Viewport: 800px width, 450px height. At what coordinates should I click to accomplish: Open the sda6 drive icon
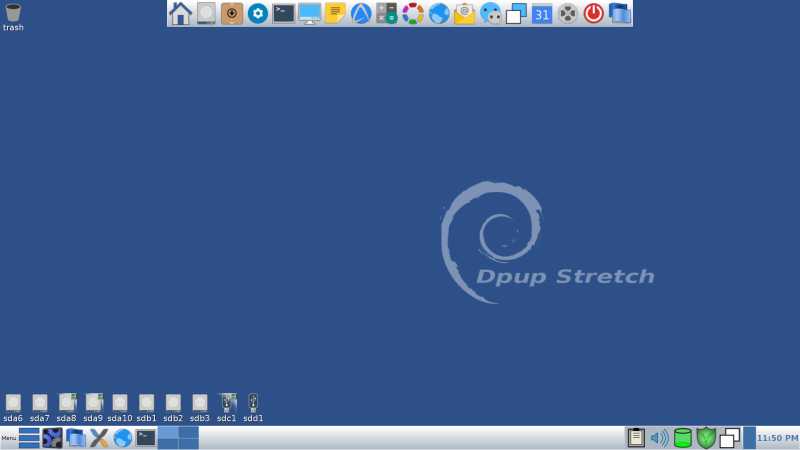(x=13, y=403)
